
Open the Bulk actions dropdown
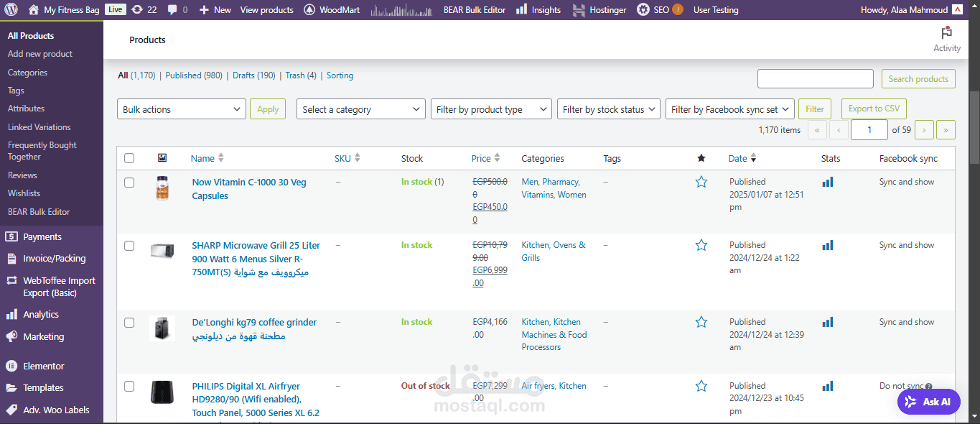pos(182,109)
